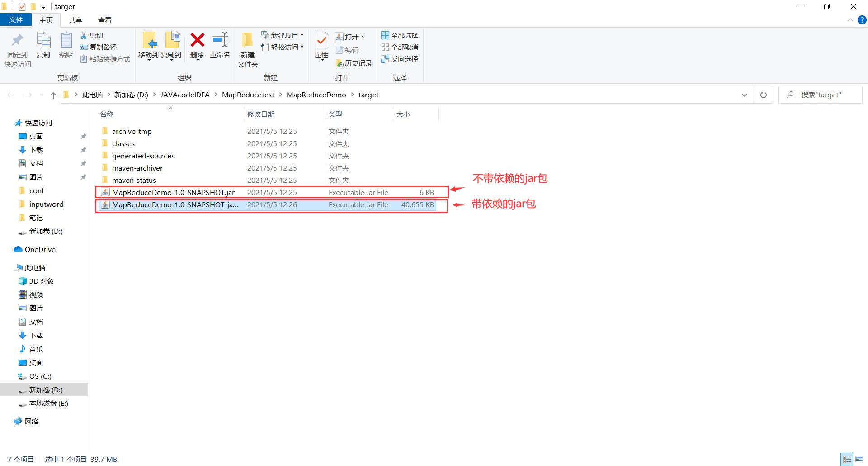Screen dimensions: 868x466
Task: Collapse the ribbon with the chevron
Action: click(850, 20)
